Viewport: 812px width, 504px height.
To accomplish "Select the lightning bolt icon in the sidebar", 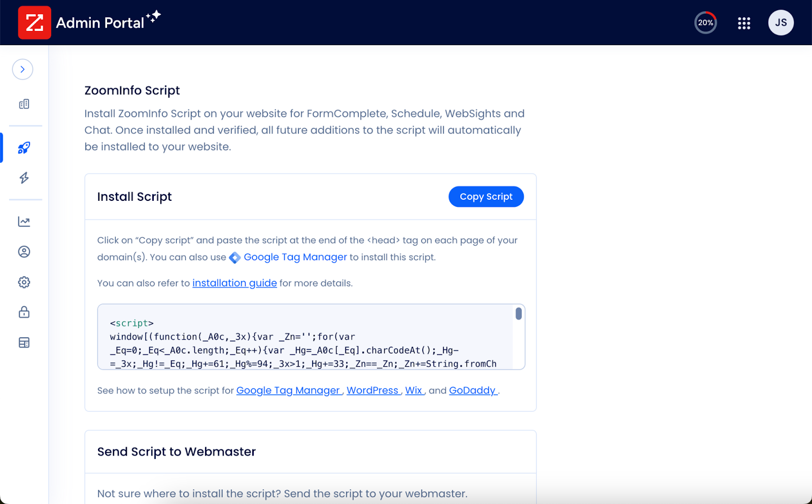I will [24, 178].
